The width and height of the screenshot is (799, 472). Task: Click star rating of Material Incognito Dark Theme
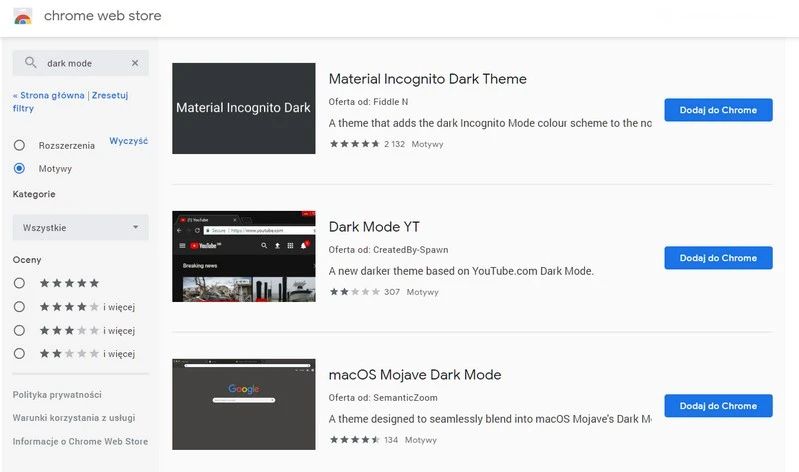tap(354, 144)
